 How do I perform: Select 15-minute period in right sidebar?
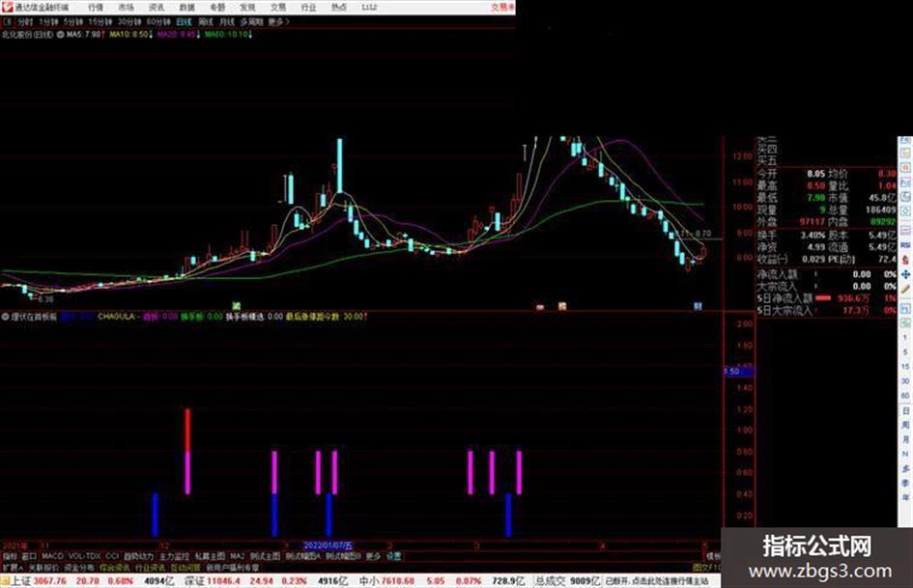coord(905,367)
